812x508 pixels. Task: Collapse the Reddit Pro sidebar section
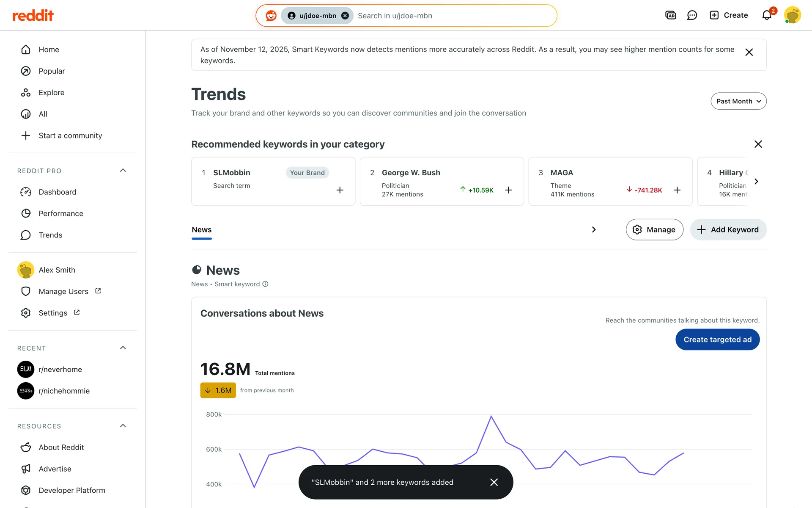(123, 171)
